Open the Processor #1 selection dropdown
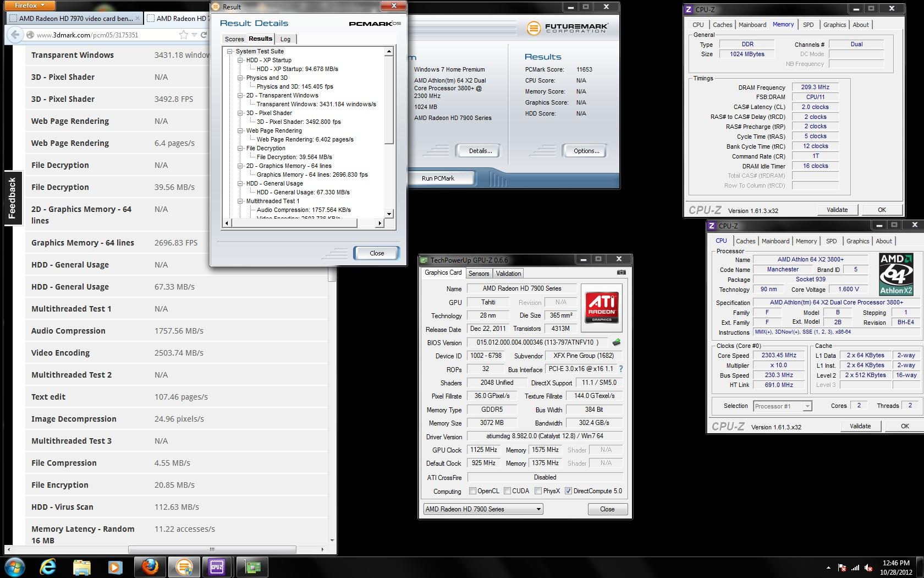The image size is (924, 578). tap(782, 406)
